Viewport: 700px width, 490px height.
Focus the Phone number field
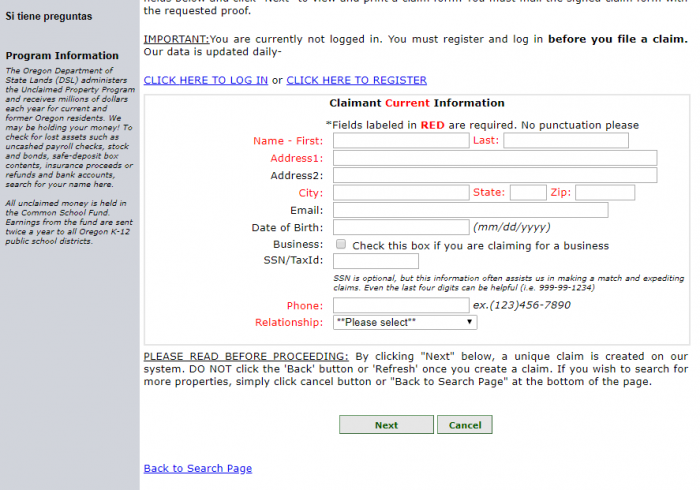[x=401, y=305]
